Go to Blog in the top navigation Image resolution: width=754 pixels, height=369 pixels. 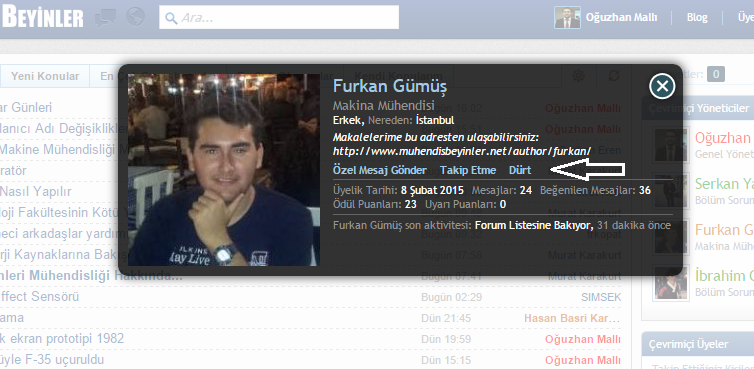pos(697,18)
